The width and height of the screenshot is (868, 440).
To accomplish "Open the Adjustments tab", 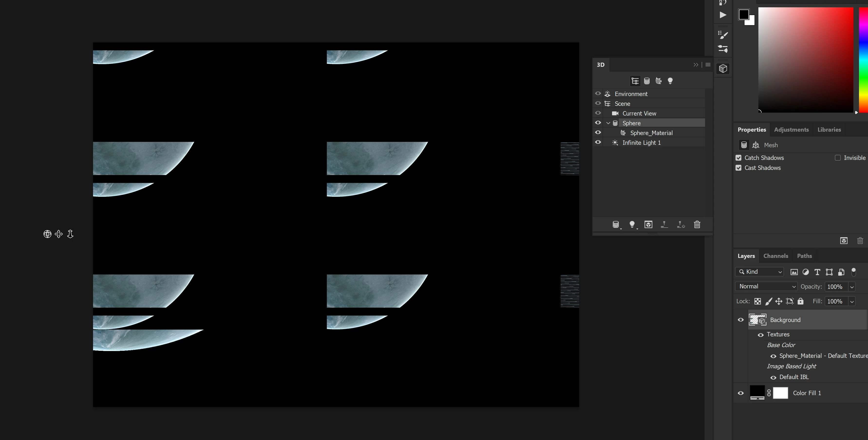I will (791, 130).
